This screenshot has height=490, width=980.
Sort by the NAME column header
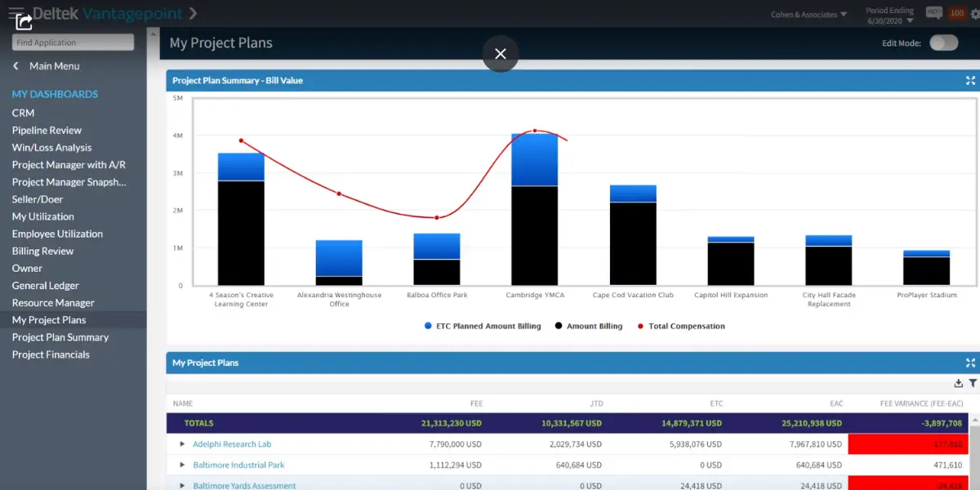[183, 403]
